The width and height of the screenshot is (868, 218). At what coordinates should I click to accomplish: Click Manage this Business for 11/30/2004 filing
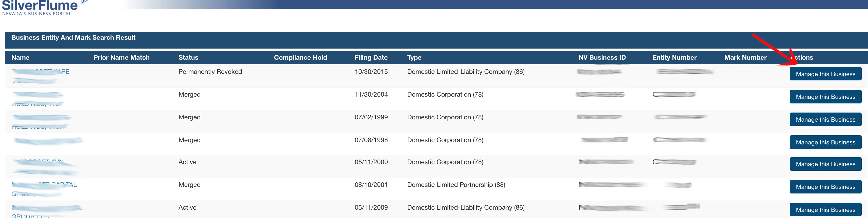pyautogui.click(x=825, y=97)
